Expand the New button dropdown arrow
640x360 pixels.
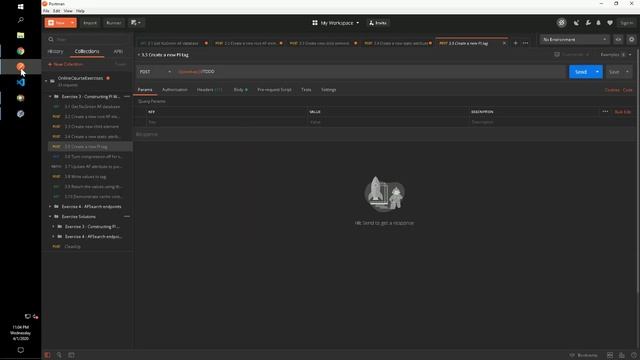(72, 23)
